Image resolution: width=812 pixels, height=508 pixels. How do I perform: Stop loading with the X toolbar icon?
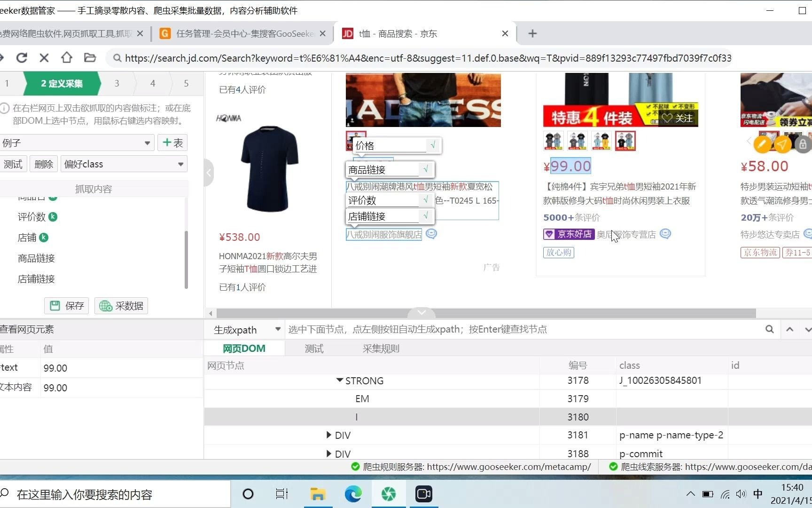tap(44, 58)
